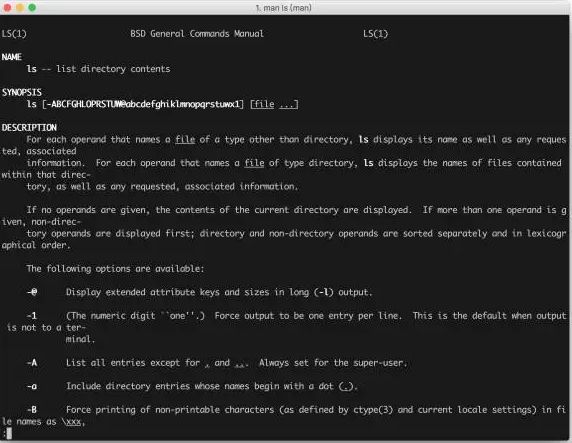Click "Include directory entries whose names" description
Image resolution: width=572 pixels, height=443 pixels.
tap(212, 386)
